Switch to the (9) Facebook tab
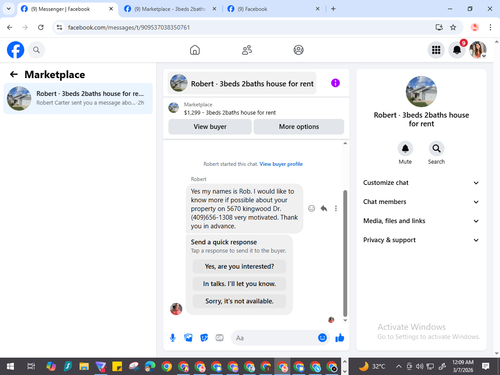The height and width of the screenshot is (375, 500). coord(273,9)
